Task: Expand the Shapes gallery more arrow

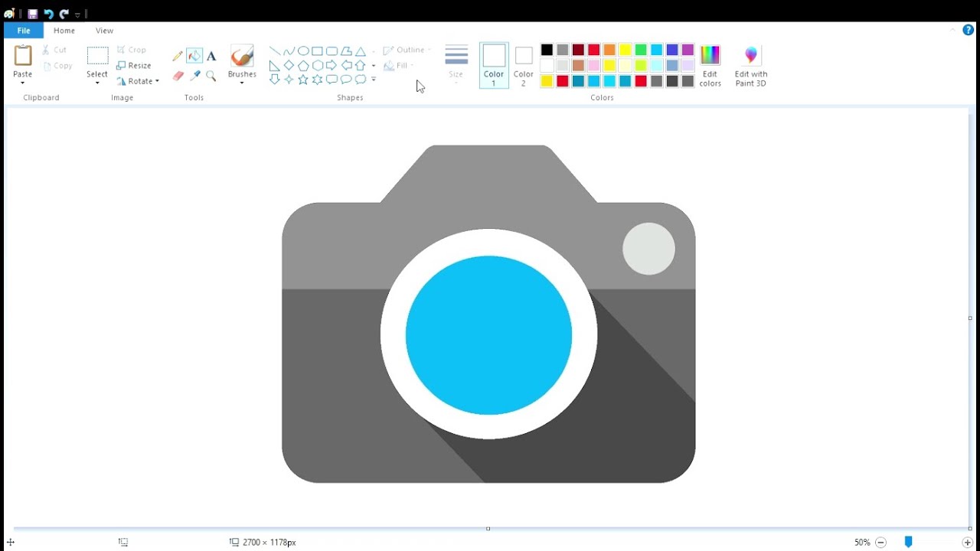Action: (374, 80)
